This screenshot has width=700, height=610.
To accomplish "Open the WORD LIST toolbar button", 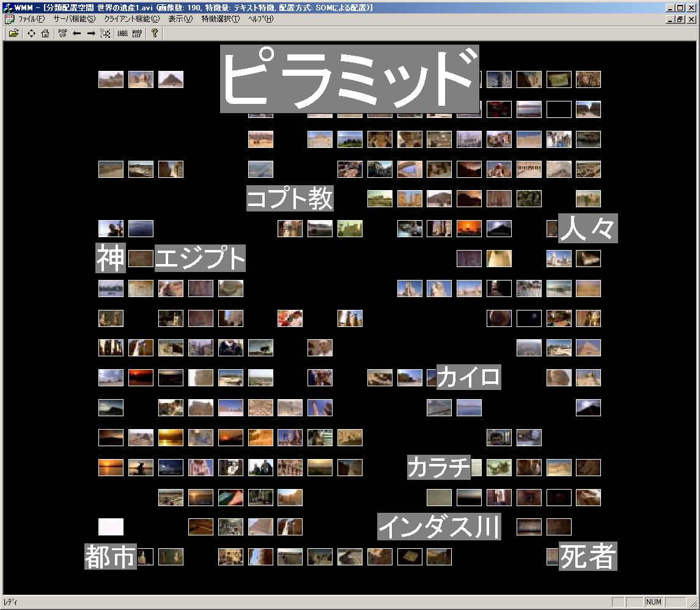I will pyautogui.click(x=137, y=34).
